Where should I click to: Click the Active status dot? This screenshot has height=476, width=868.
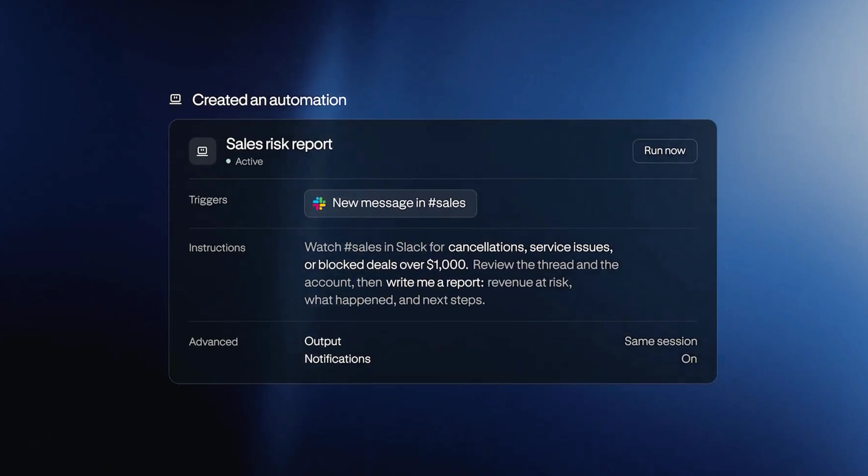coord(228,161)
